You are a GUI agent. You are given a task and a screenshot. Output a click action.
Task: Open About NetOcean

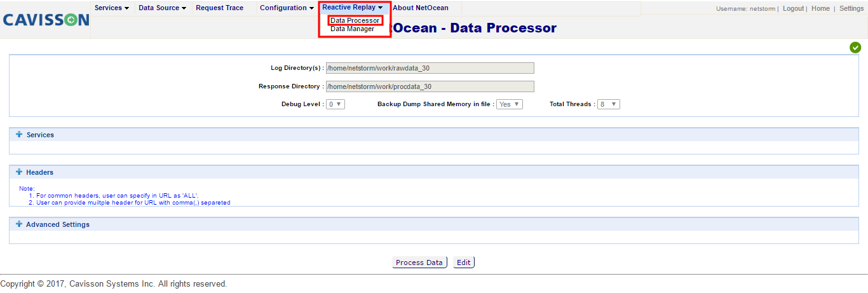point(420,8)
